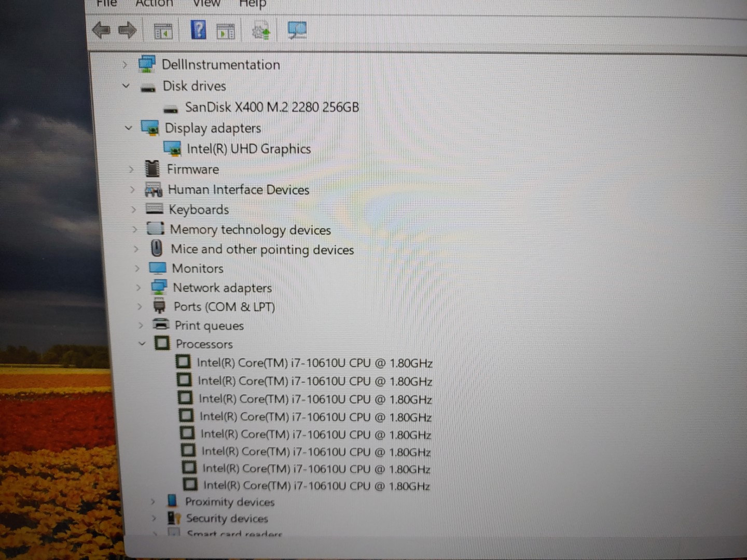Show/hide console tree toolbar icon
This screenshot has height=560, width=747.
pyautogui.click(x=163, y=32)
